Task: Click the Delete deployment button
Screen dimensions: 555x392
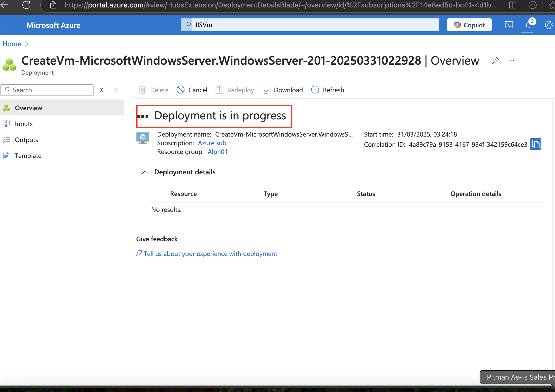Action: pos(153,90)
